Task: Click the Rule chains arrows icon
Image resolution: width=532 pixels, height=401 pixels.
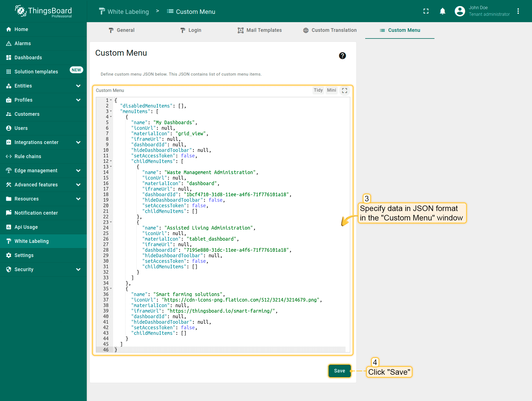Action: click(x=9, y=156)
